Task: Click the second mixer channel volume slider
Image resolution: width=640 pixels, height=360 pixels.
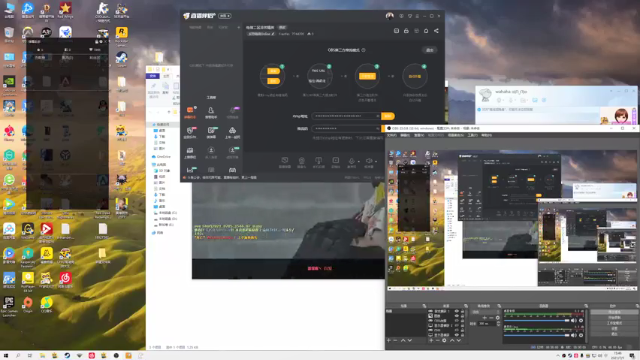Action: (x=537, y=335)
